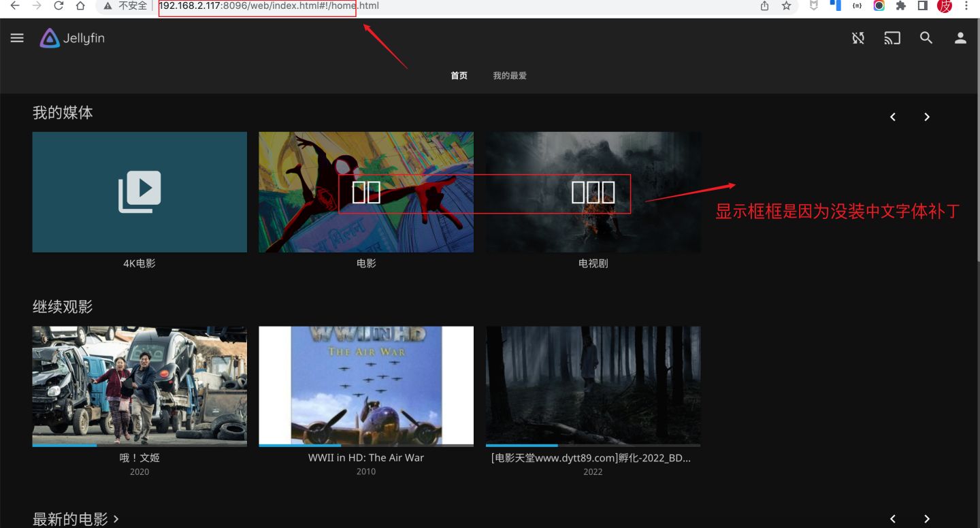Screen dimensions: 980x528
Task: Show next items in 我的媒体 row
Action: point(927,117)
